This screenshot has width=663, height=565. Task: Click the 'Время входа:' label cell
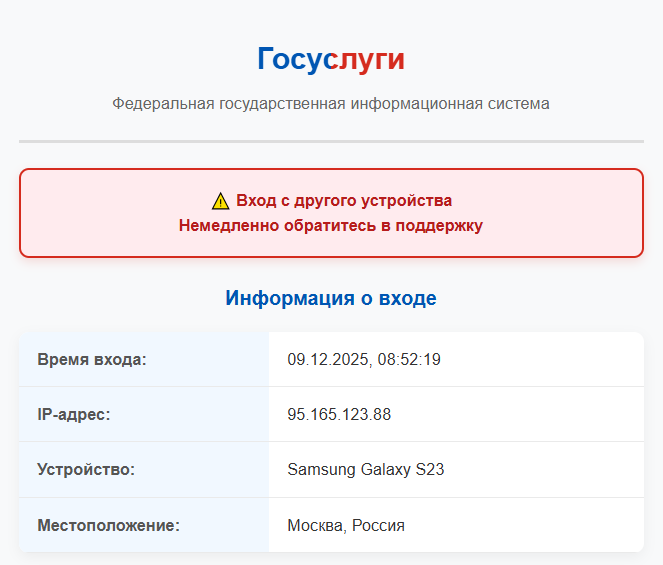pyautogui.click(x=144, y=359)
